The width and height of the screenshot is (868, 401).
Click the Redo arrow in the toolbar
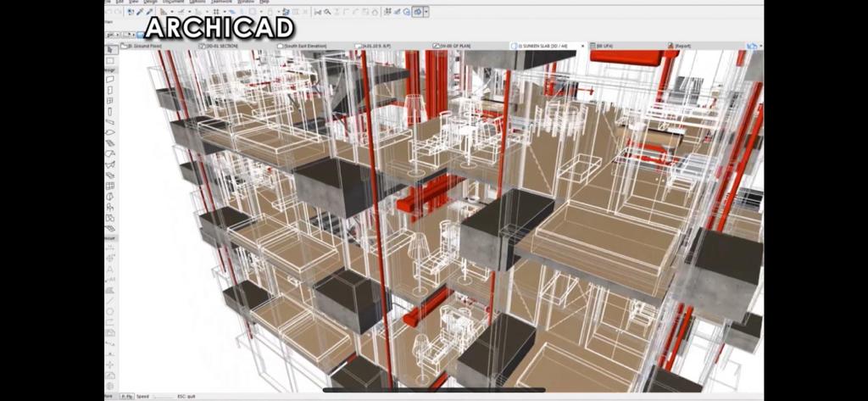118,12
